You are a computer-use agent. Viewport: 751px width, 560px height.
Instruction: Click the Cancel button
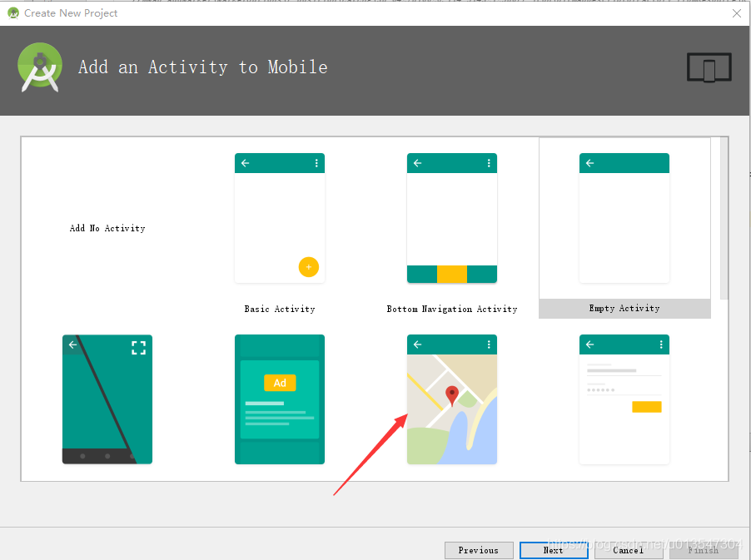click(629, 550)
